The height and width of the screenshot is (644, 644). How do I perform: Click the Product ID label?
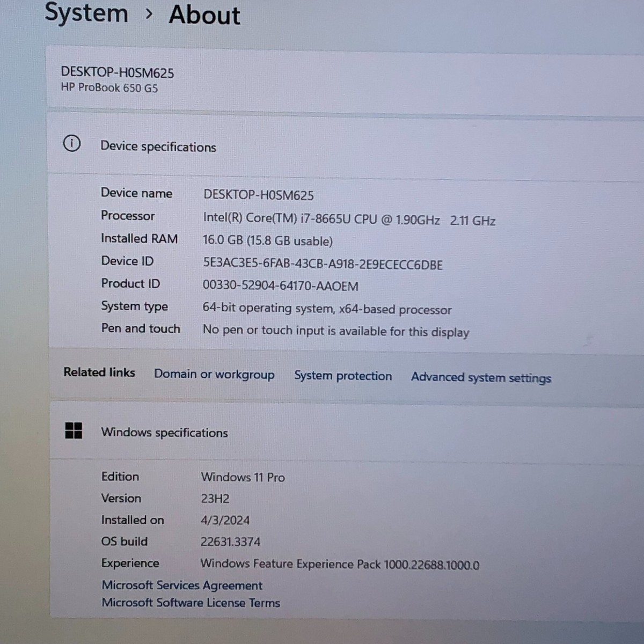tap(130, 283)
